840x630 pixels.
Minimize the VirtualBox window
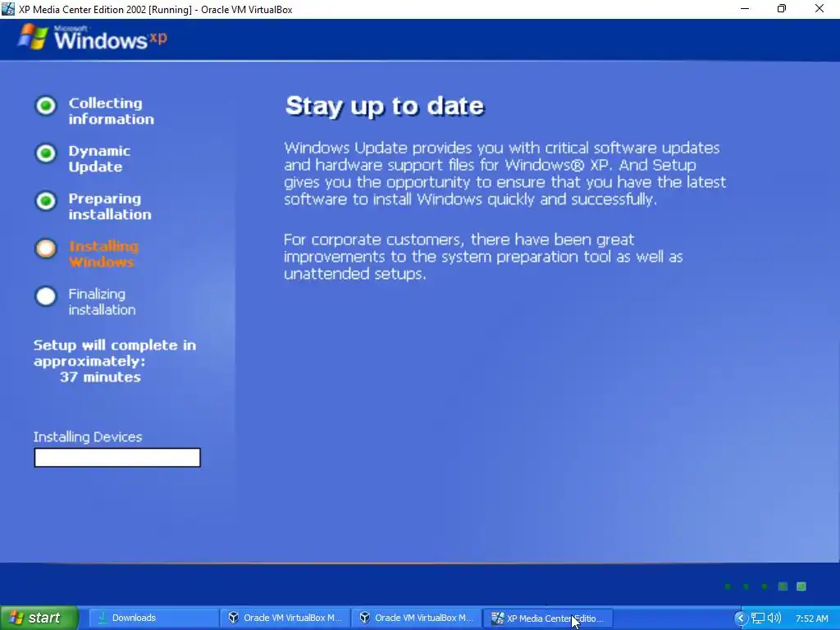tap(745, 9)
